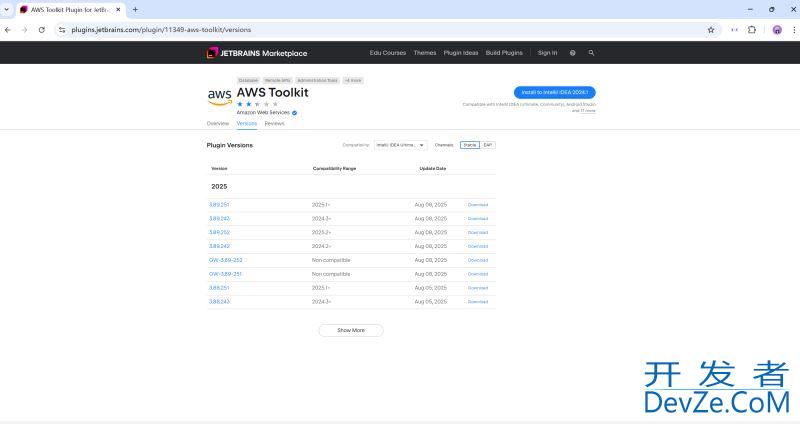Open version 3.89.251 link
800x424 pixels.
[x=219, y=205]
